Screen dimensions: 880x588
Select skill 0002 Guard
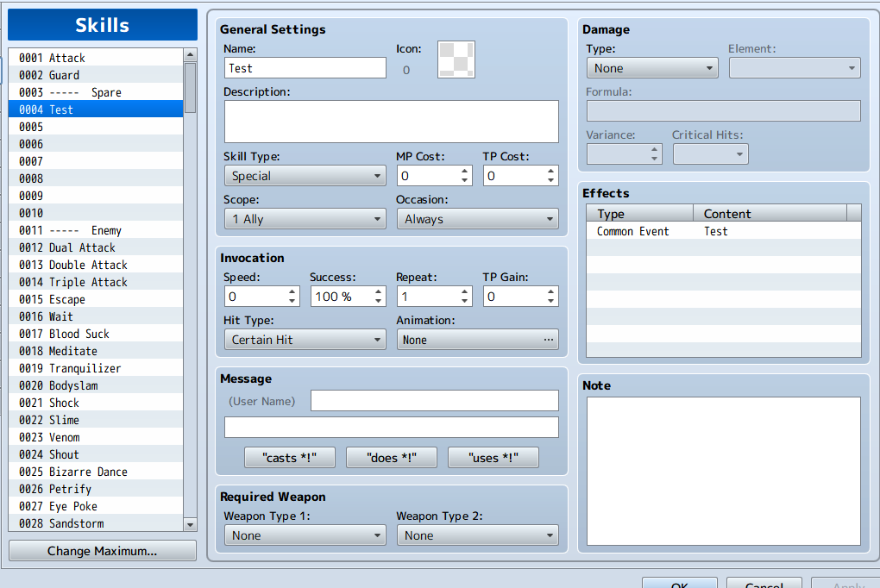pos(96,75)
